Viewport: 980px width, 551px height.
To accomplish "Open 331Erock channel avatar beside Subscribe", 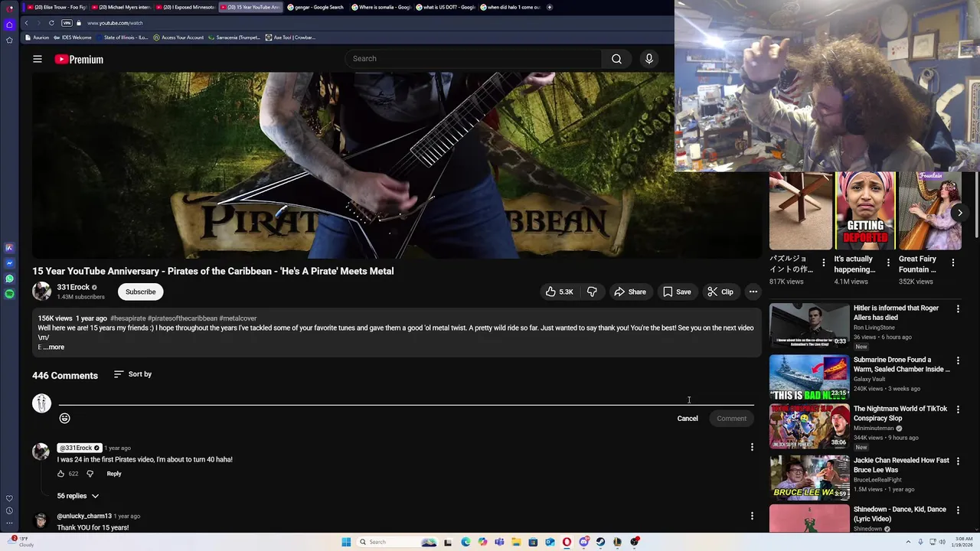I will [41, 292].
